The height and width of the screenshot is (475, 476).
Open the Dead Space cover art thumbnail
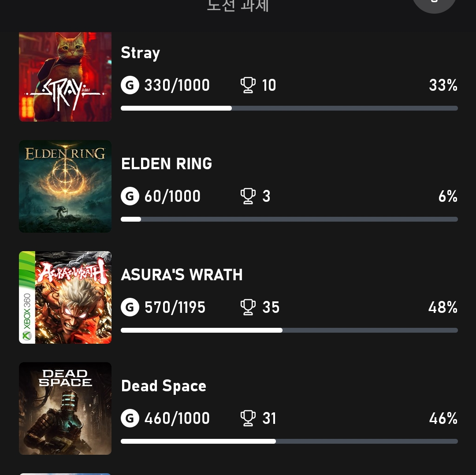click(65, 408)
